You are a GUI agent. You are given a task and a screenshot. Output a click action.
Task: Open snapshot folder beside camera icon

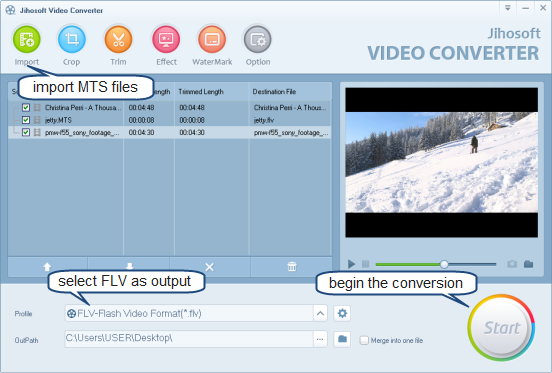pos(528,264)
